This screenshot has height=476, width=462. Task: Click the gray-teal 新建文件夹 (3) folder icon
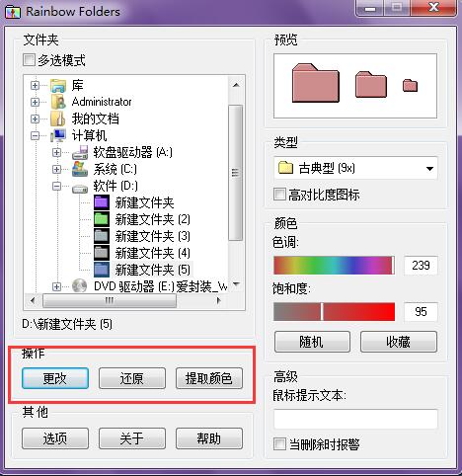(x=102, y=236)
